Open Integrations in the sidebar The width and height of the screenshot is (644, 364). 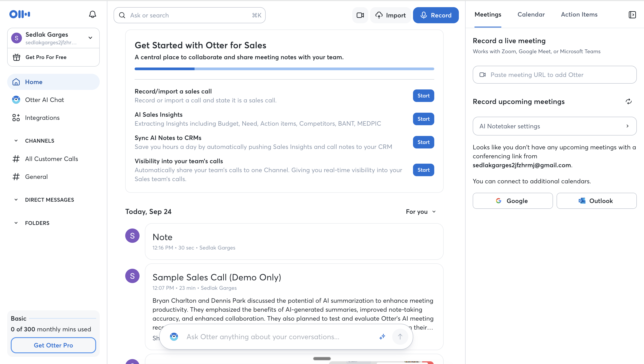(42, 118)
